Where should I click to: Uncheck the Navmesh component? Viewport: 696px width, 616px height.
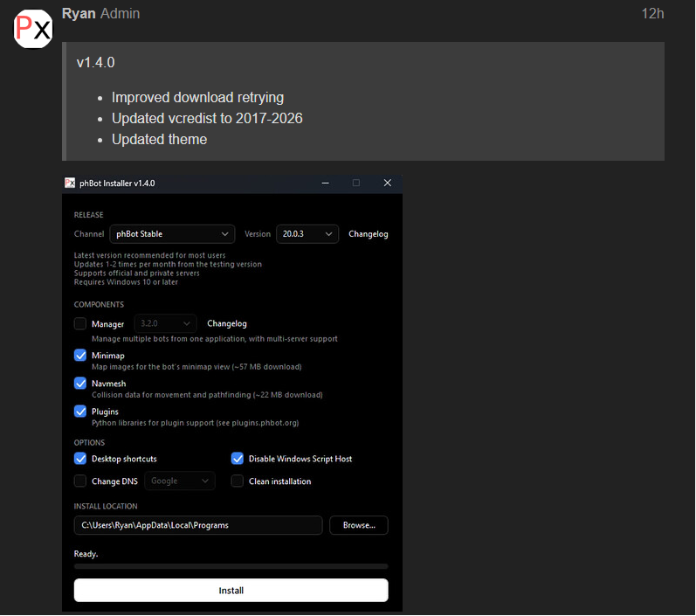pyautogui.click(x=80, y=383)
